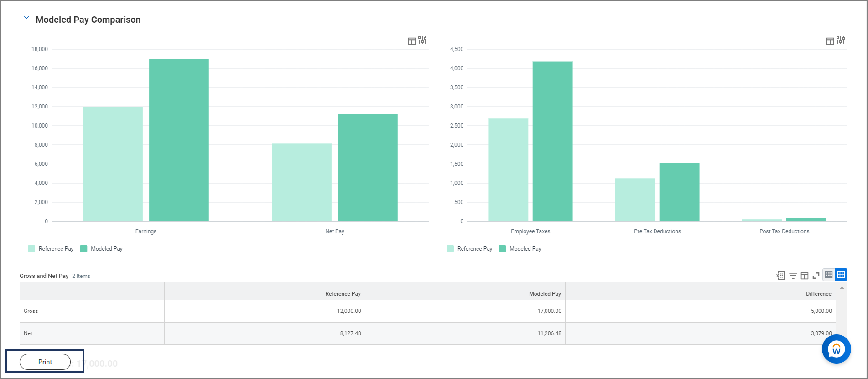Click the table's scroll up arrow
The width and height of the screenshot is (868, 379).
842,288
